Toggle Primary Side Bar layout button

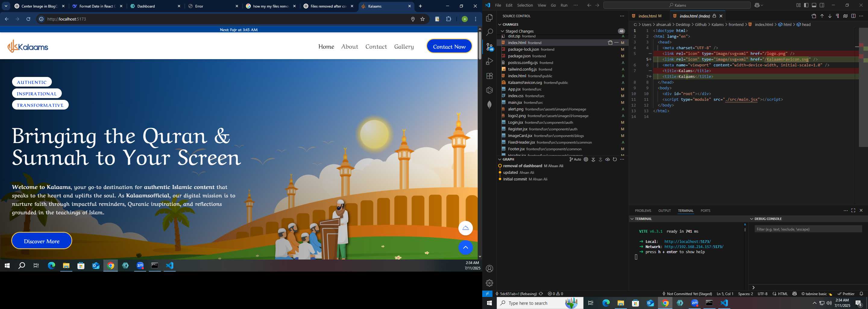point(806,5)
